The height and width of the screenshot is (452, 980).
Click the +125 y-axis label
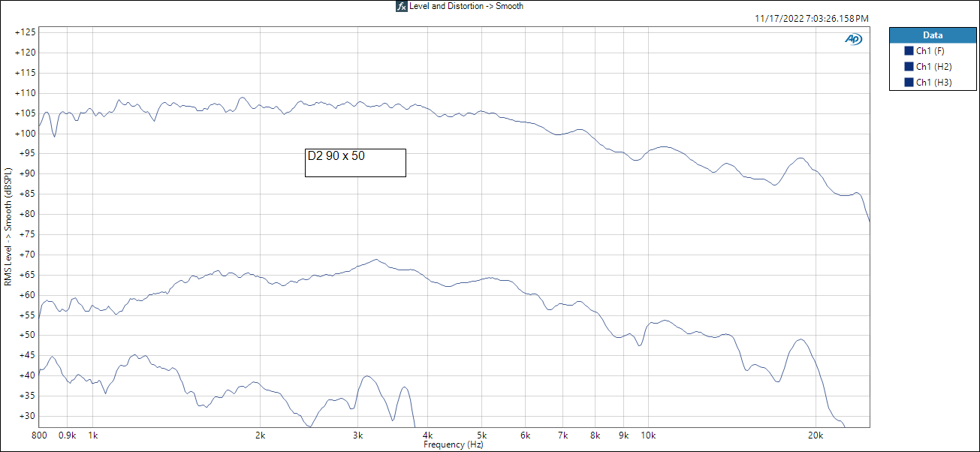[26, 32]
